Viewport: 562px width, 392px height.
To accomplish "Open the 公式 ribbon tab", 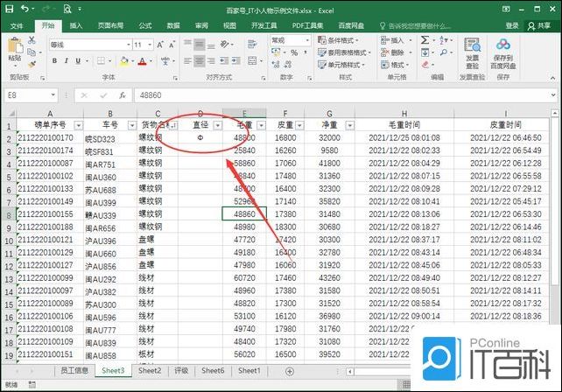I will pyautogui.click(x=144, y=25).
